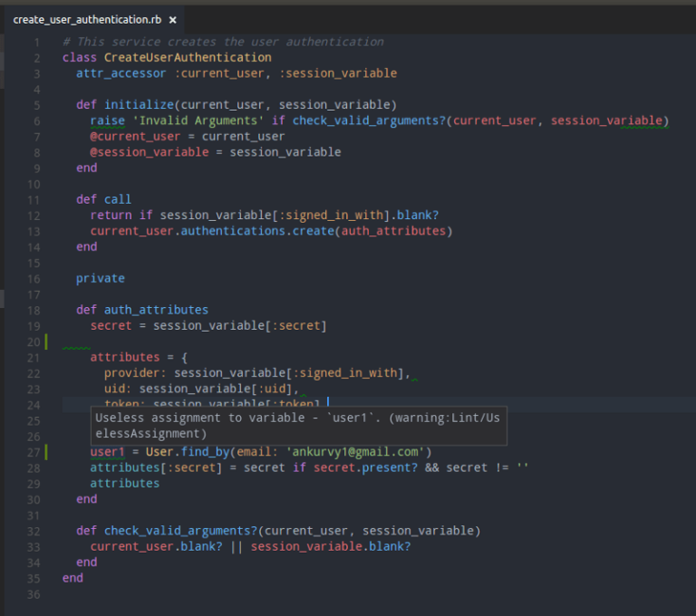Click line number 36 in the gutter

pyautogui.click(x=33, y=594)
